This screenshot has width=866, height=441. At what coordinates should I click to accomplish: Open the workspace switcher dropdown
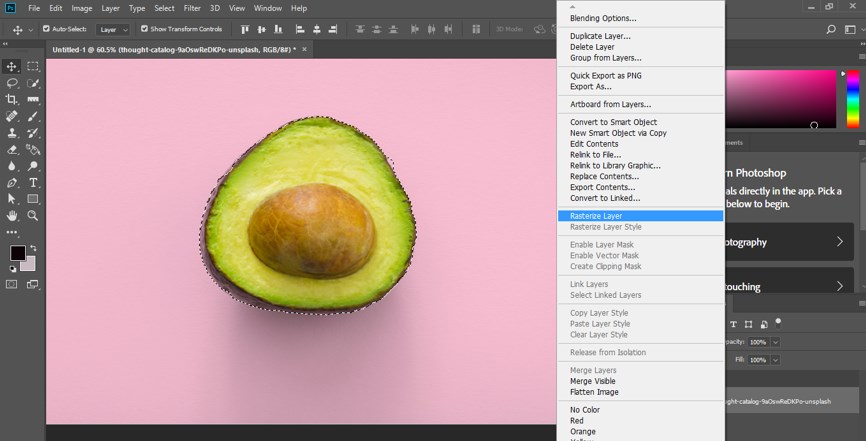(851, 30)
